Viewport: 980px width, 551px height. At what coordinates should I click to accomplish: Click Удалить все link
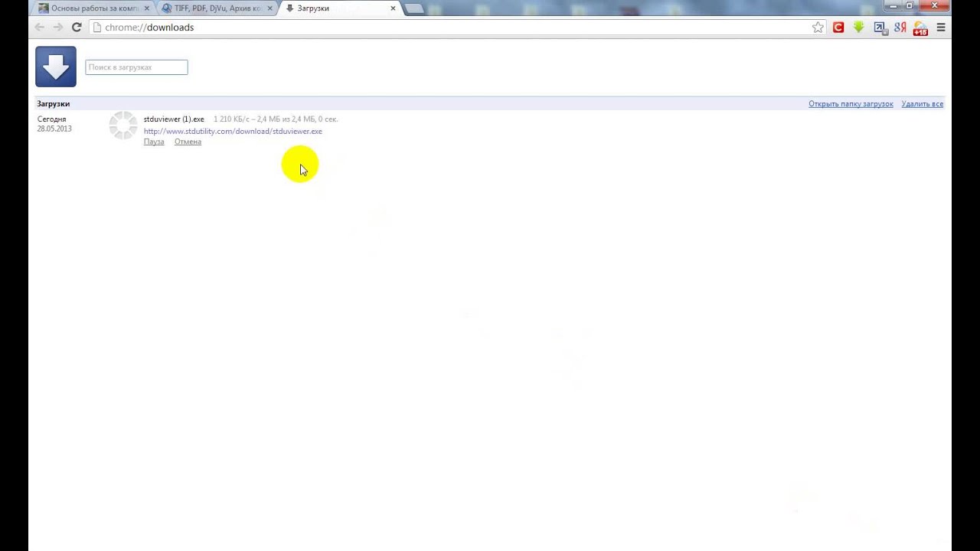[922, 104]
